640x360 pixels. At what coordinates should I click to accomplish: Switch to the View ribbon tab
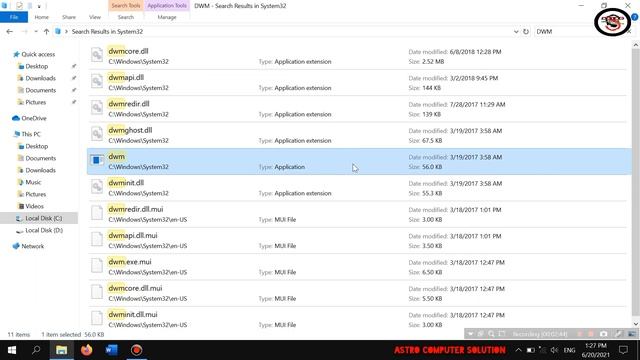pos(95,17)
